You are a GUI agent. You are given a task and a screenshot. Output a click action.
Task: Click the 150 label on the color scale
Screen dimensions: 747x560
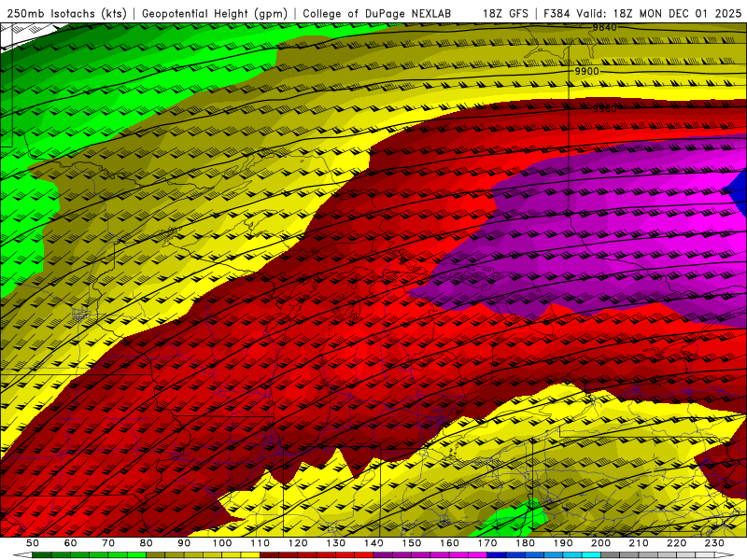(412, 543)
